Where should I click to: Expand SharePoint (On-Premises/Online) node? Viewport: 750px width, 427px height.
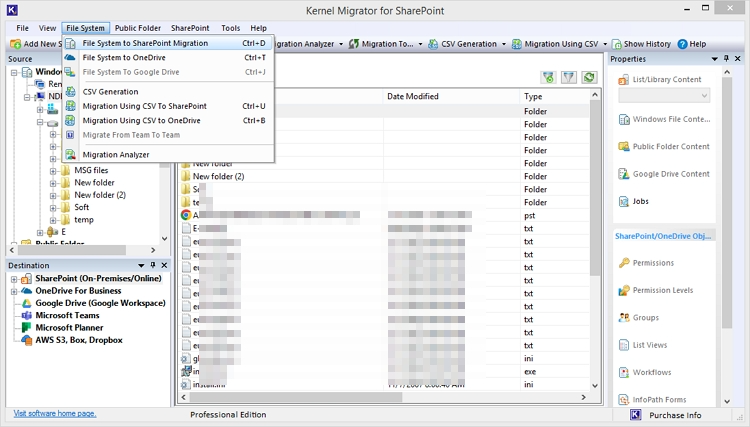14,279
